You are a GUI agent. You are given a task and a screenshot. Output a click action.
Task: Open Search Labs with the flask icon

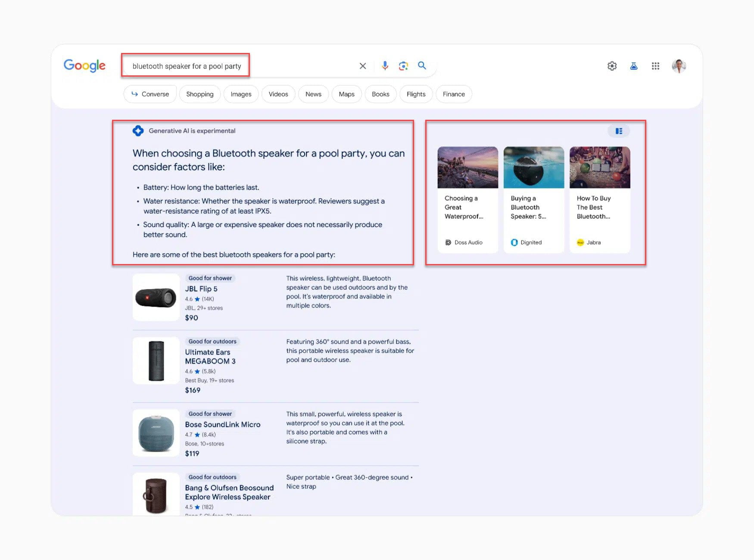pos(633,65)
